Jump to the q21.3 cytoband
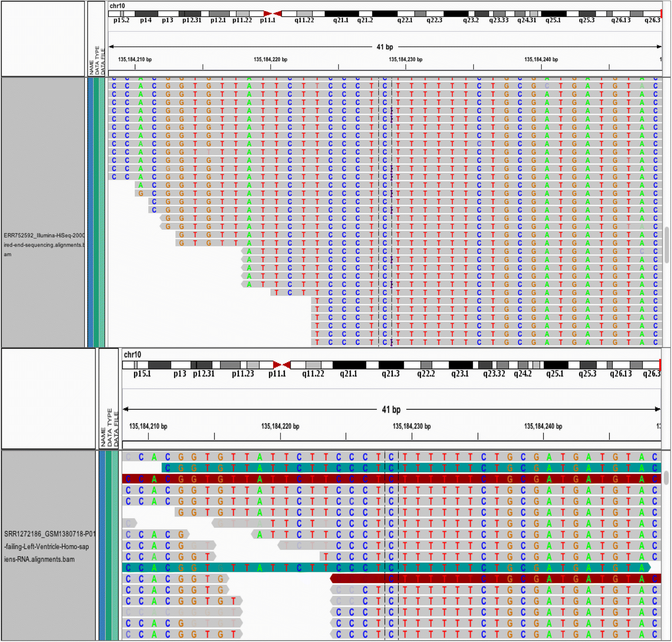The width and height of the screenshot is (672, 642). [391, 373]
